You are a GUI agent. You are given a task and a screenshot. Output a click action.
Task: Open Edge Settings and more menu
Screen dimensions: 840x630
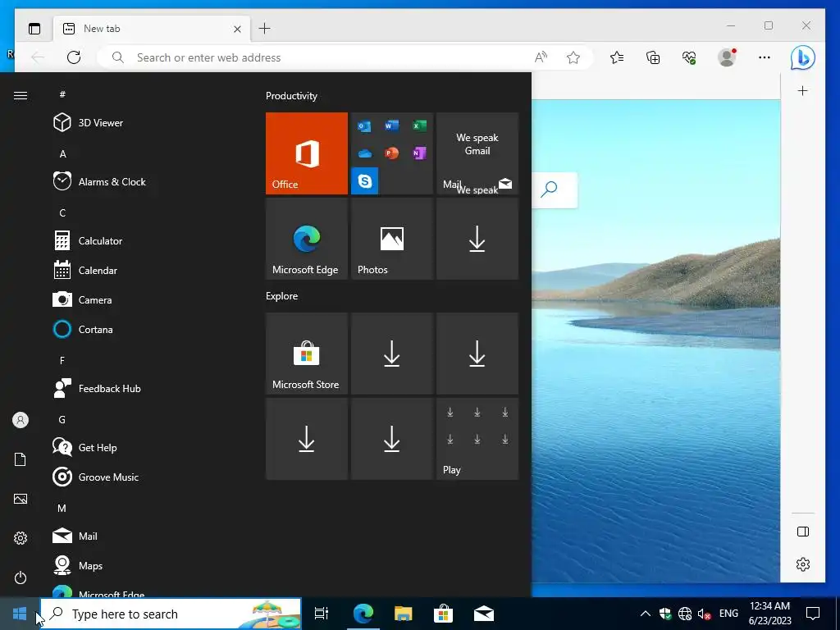pos(765,57)
